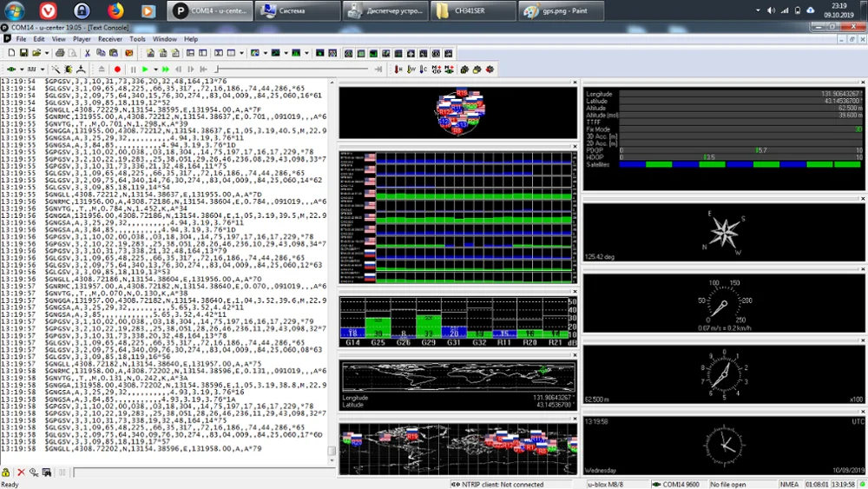Image resolution: width=868 pixels, height=489 pixels.
Task: Click the Open file folder icon
Action: tap(36, 53)
